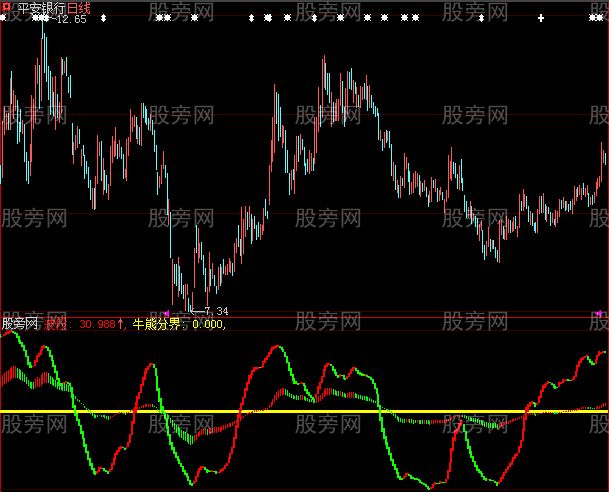Open the 日线 period selector

coord(78,8)
